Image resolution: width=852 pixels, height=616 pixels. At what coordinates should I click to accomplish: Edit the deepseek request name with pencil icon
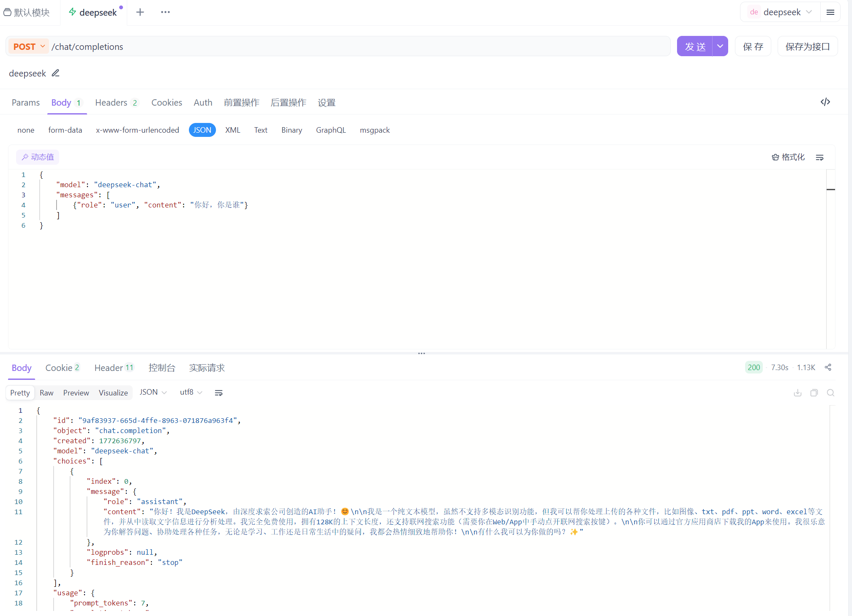click(x=55, y=73)
